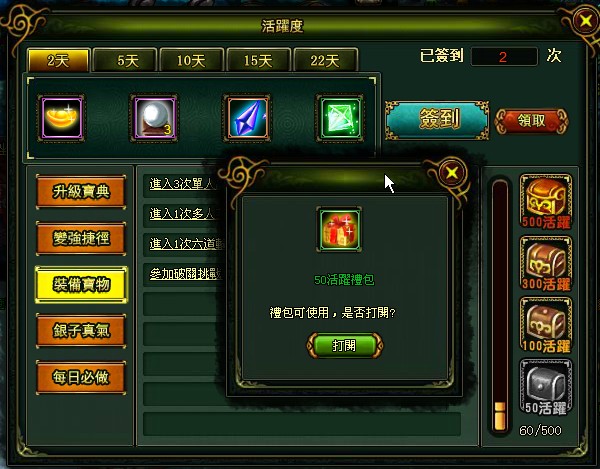This screenshot has width=600, height=469.
Task: Open the 銀子真氣 category
Action: click(x=81, y=331)
